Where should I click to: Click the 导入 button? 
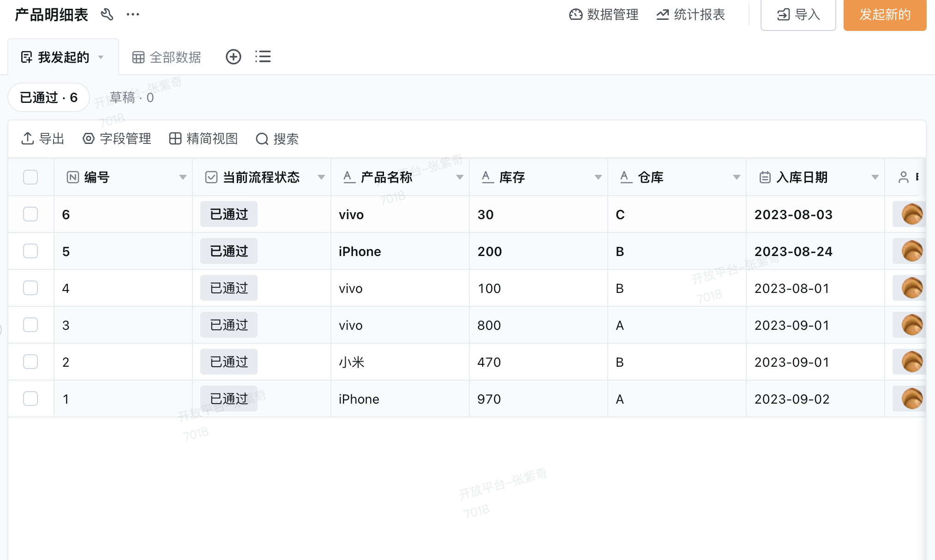[x=798, y=15]
